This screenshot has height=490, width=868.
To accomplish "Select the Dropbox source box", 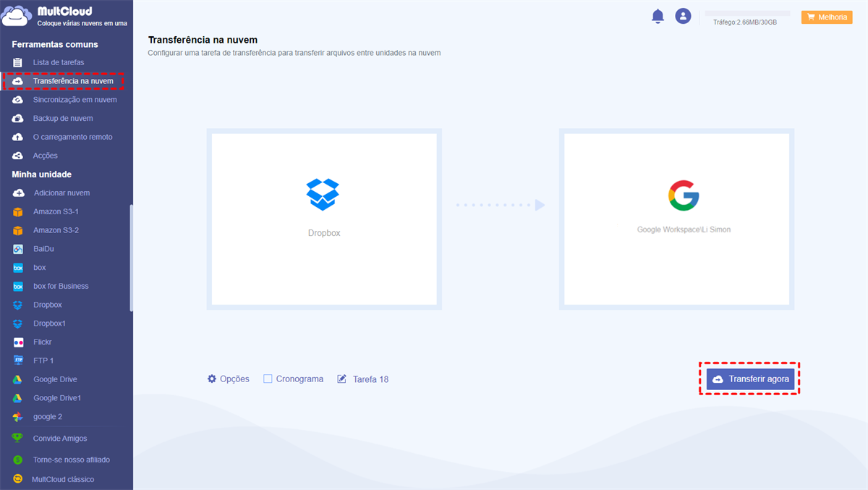I will pyautogui.click(x=324, y=219).
